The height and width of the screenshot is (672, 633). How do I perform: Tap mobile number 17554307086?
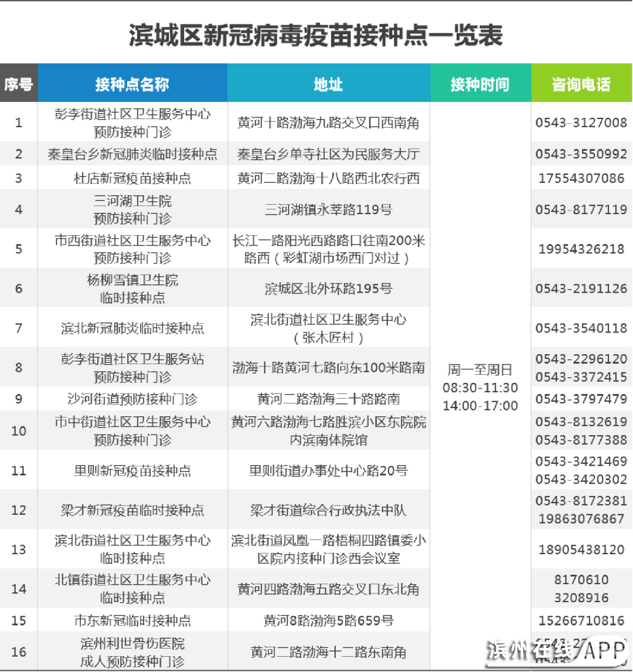point(581,178)
